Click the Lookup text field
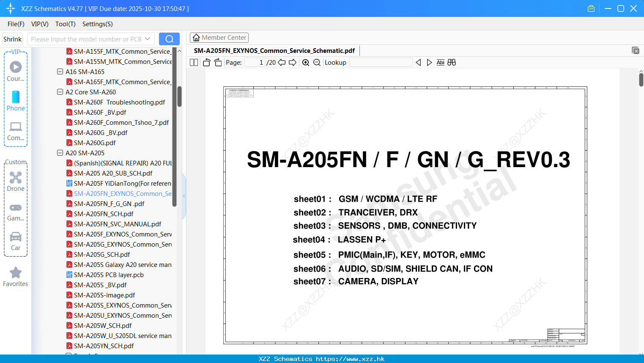This screenshot has height=363, width=644. [x=381, y=63]
